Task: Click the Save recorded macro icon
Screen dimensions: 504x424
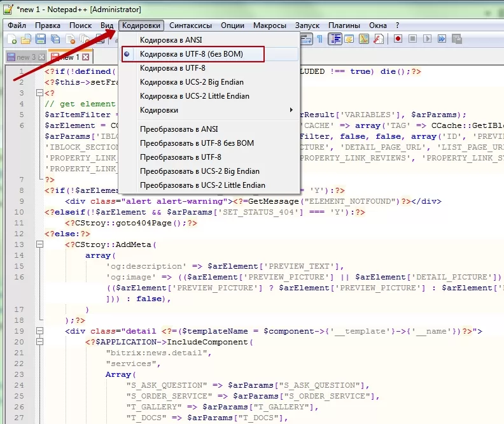Action: click(x=457, y=39)
